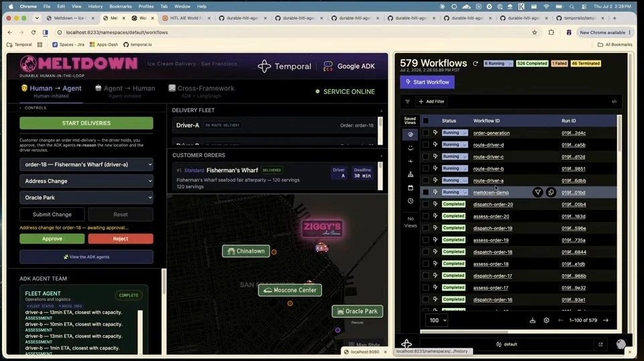Image resolution: width=644 pixels, height=361 pixels.
Task: Switch to Human → Agent tab
Action: click(x=51, y=91)
